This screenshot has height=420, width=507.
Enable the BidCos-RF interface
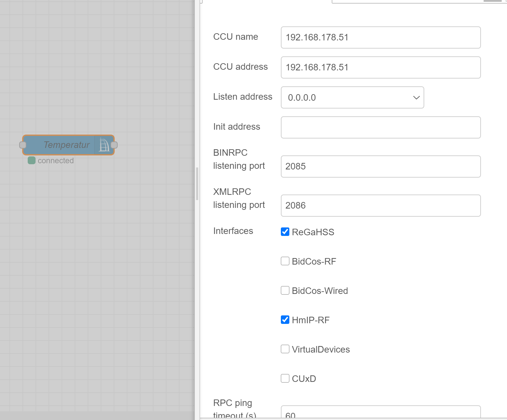click(x=285, y=261)
